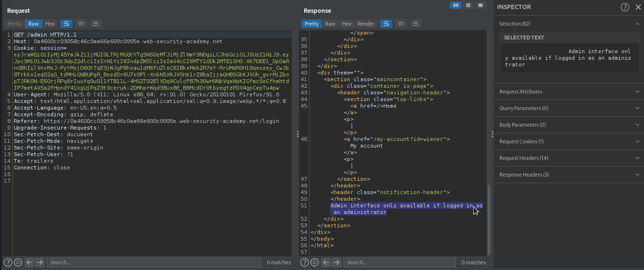644x270 pixels.
Task: Click the Request search input field
Action: tap(154, 262)
